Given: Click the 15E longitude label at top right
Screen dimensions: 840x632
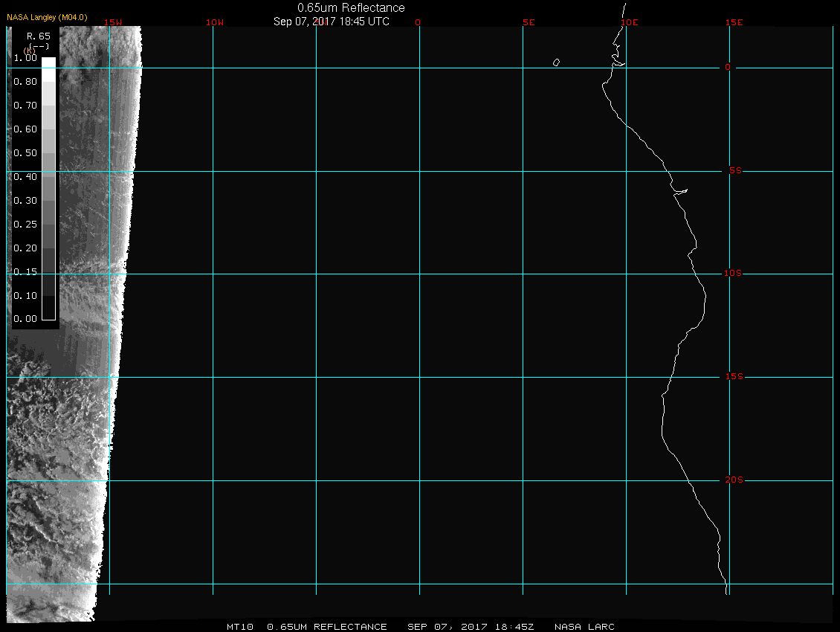Looking at the screenshot, I should pos(734,22).
